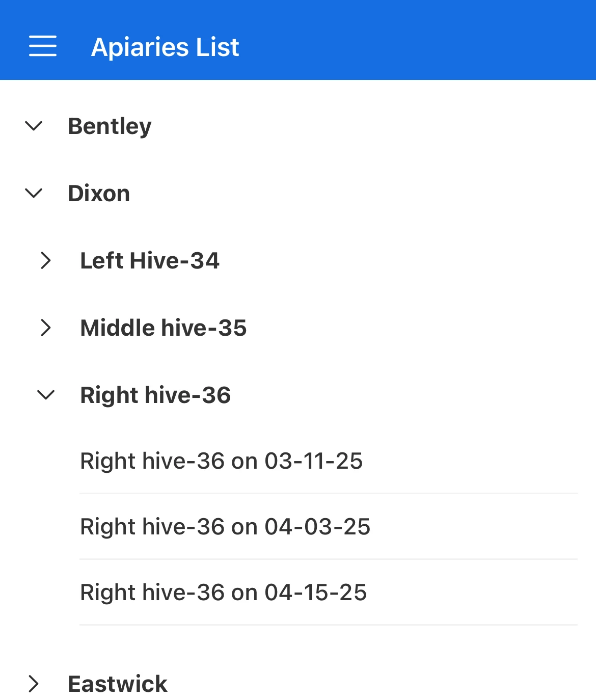Collapse the Dixon apiary chevron
596x700 pixels.
[x=34, y=193]
